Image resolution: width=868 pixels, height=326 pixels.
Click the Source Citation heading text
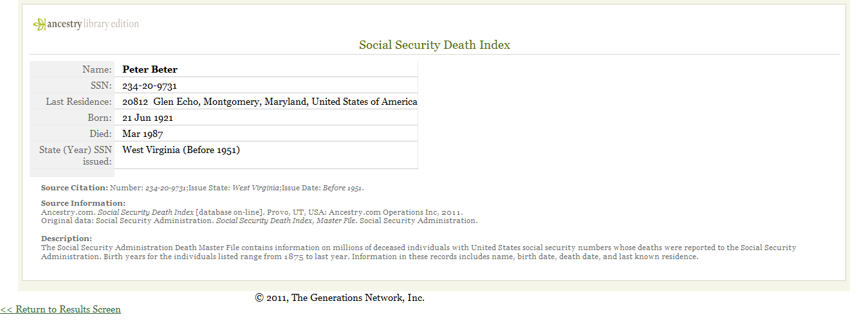pos(75,188)
